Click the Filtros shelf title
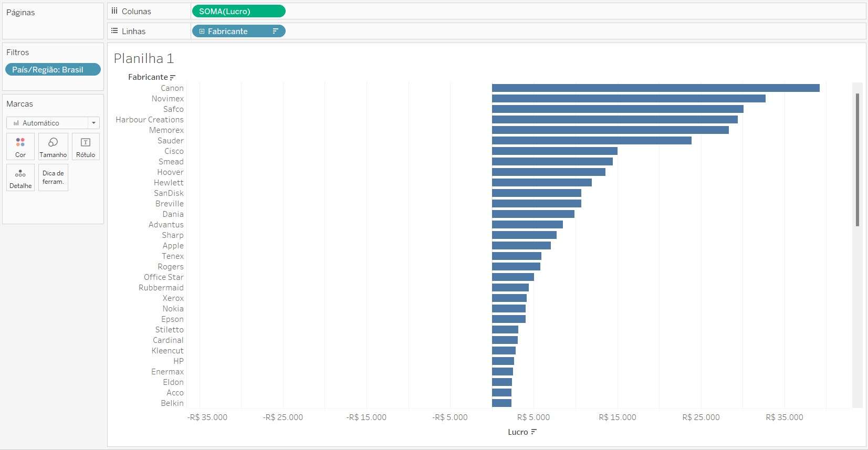This screenshot has height=450, width=868. [18, 53]
